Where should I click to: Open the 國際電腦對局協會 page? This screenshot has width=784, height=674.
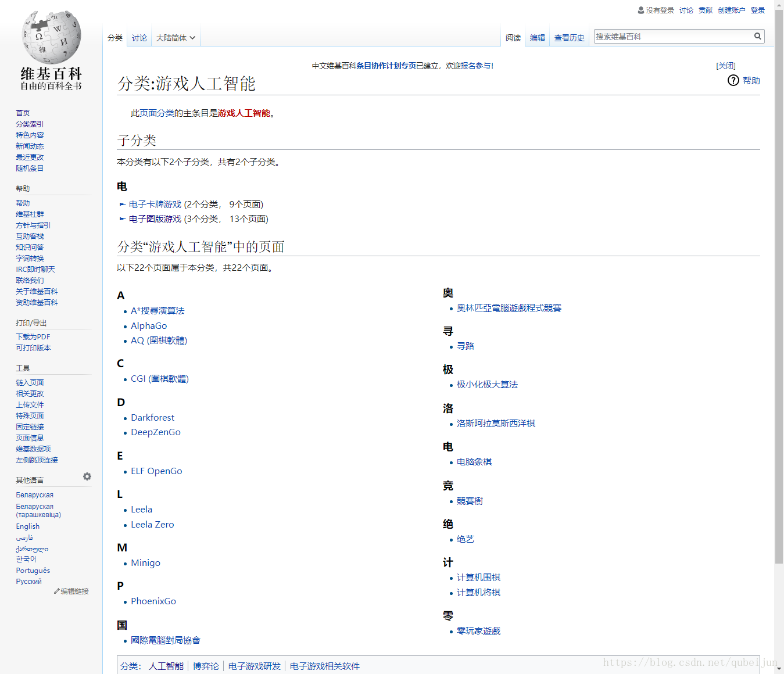tap(166, 640)
